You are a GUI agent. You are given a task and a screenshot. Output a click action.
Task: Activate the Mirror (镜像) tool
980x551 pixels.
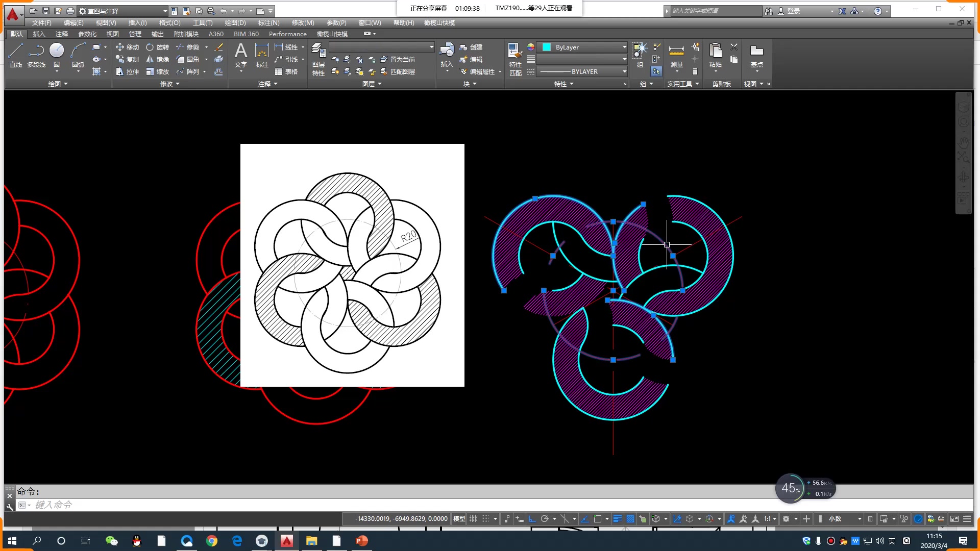(157, 59)
